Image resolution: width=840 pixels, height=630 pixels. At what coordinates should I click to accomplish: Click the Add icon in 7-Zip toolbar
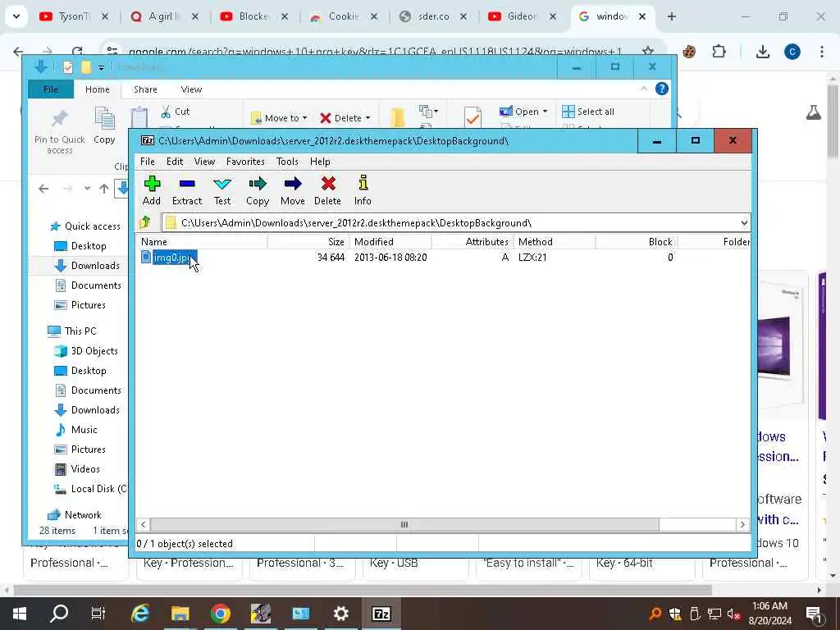(152, 185)
